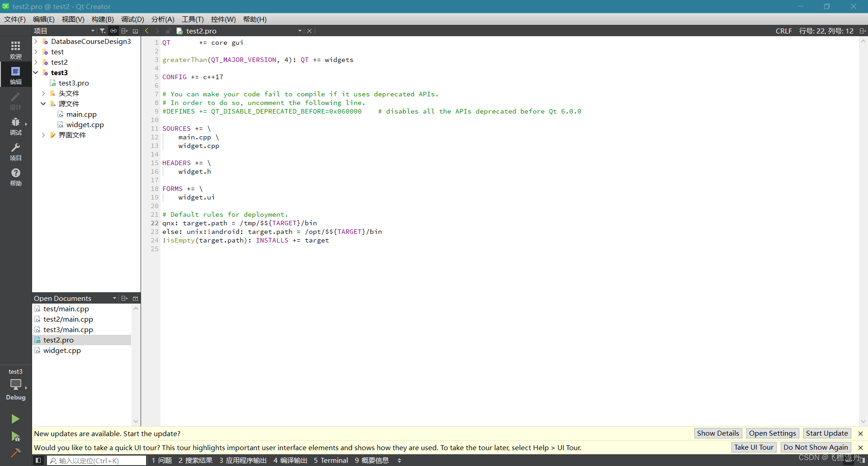Click the locator input field
The width and height of the screenshot is (868, 466).
coord(97,461)
